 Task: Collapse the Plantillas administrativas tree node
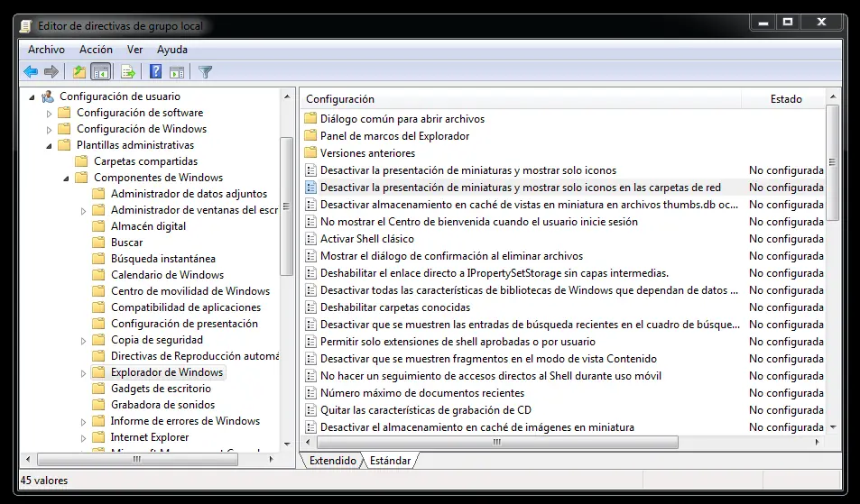[50, 145]
